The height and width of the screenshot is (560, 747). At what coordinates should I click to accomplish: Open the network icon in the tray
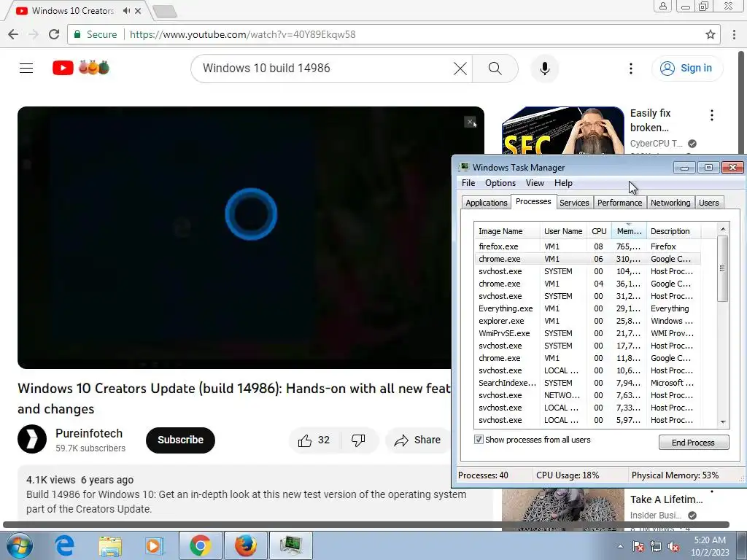656,546
